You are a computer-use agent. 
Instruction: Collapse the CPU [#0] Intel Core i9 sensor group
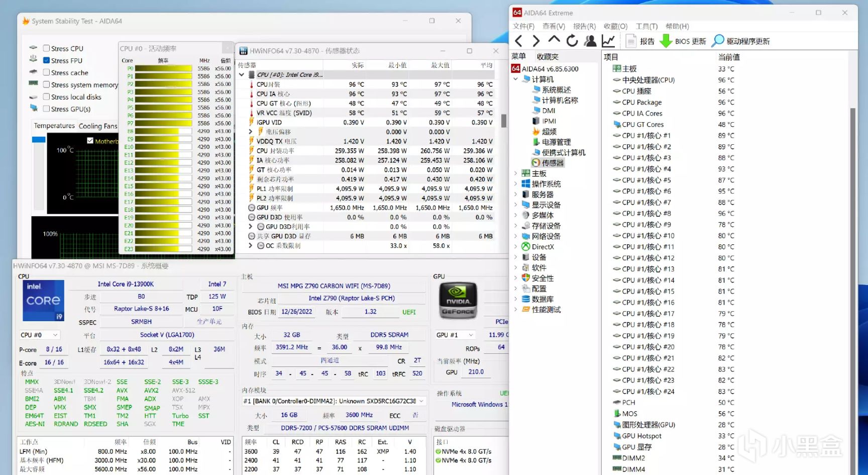[242, 75]
